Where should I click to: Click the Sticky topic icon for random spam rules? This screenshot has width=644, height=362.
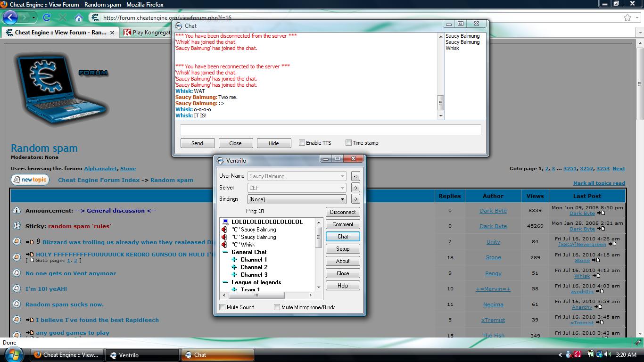point(17,226)
